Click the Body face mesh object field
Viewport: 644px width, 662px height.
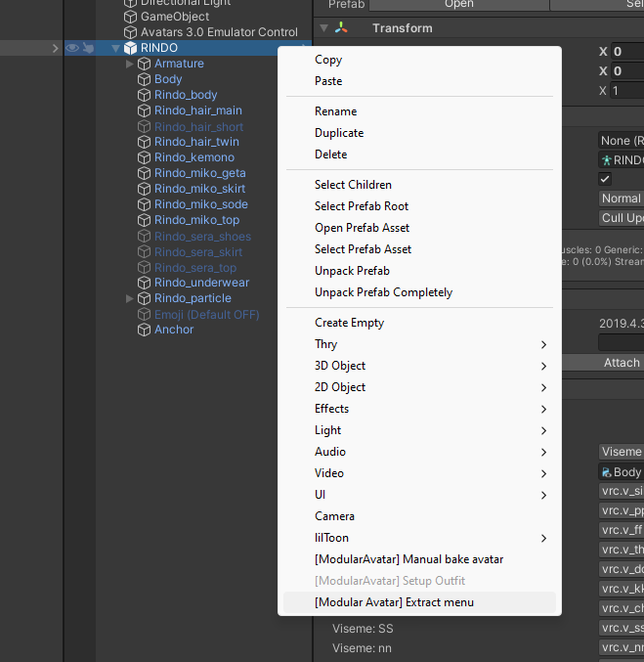pyautogui.click(x=622, y=471)
